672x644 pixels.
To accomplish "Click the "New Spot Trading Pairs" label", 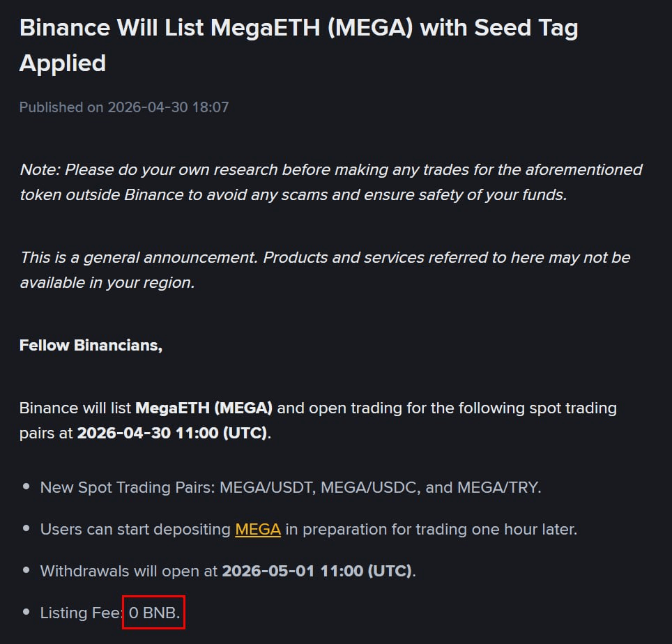I will click(126, 487).
